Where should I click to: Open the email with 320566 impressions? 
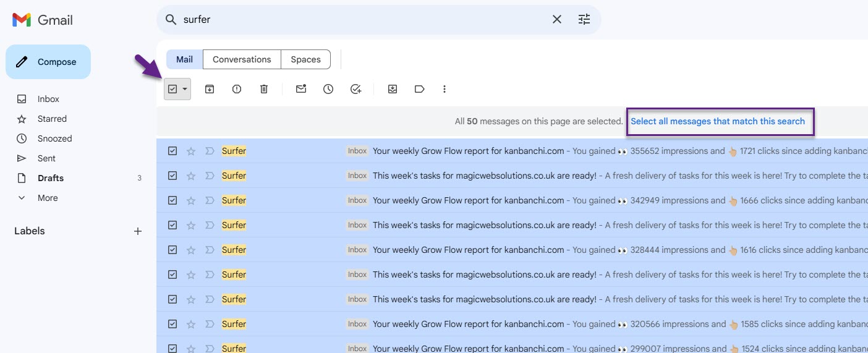[512, 324]
